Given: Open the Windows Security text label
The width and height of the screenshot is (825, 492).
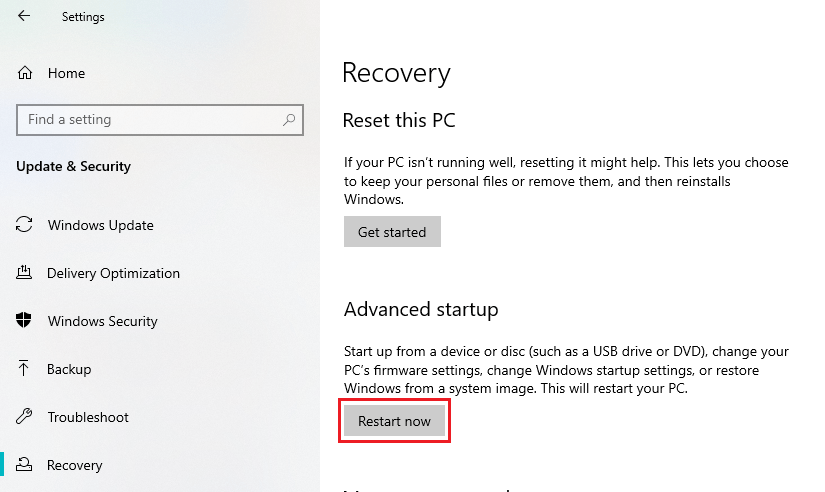Looking at the screenshot, I should 103,321.
